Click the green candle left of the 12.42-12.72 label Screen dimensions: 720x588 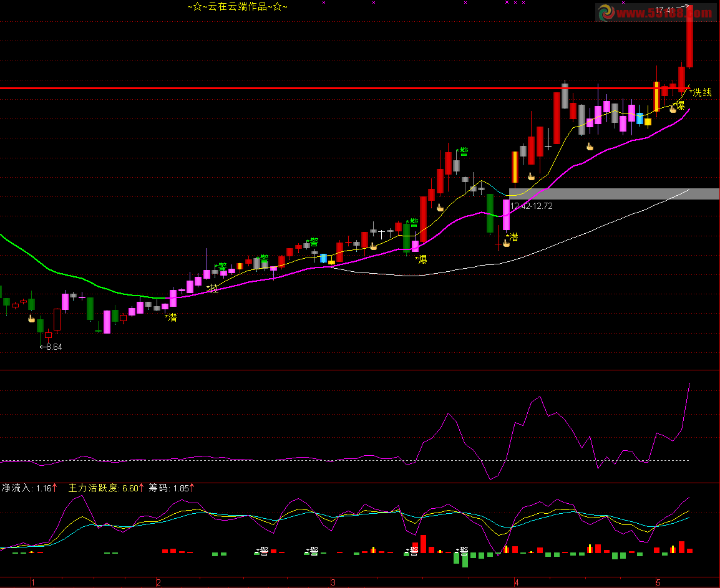click(490, 213)
